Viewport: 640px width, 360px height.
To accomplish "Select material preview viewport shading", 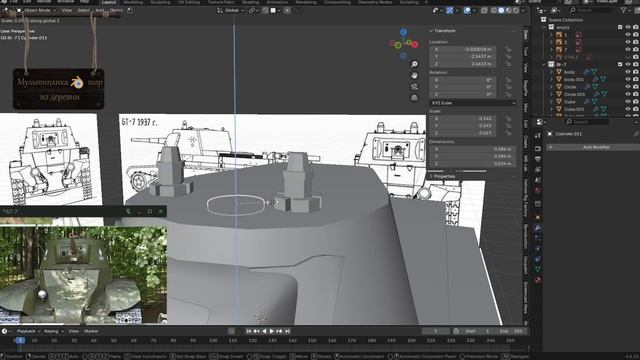I will [x=509, y=11].
